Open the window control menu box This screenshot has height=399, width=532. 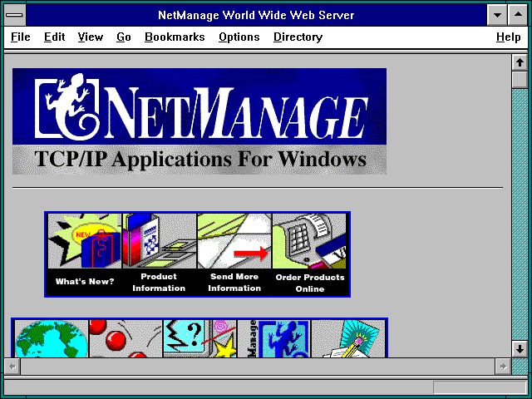tap(15, 15)
